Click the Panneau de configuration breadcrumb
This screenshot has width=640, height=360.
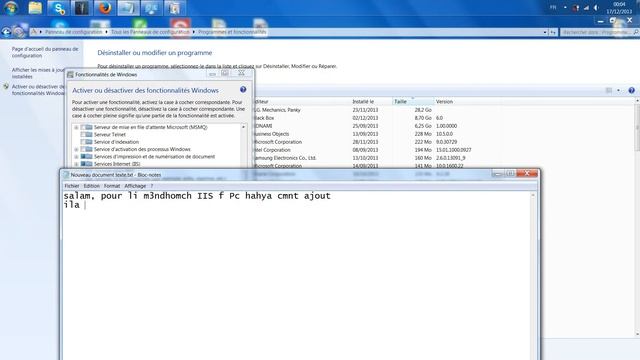[73, 32]
